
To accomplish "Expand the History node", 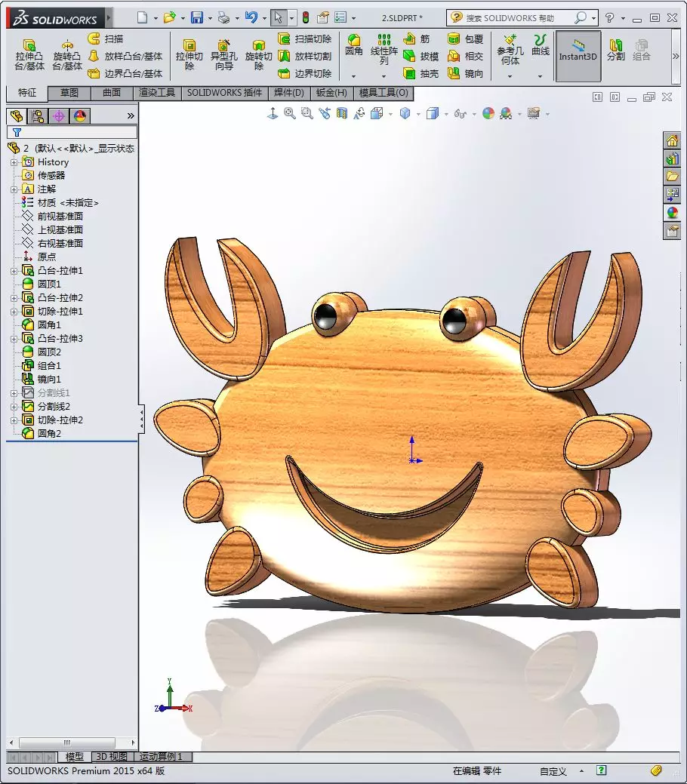I will [14, 162].
